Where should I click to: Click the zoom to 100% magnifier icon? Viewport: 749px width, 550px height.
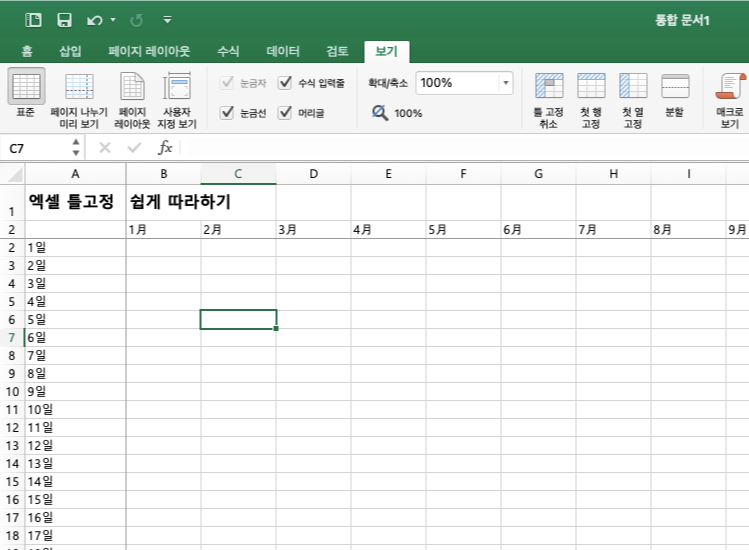[380, 113]
